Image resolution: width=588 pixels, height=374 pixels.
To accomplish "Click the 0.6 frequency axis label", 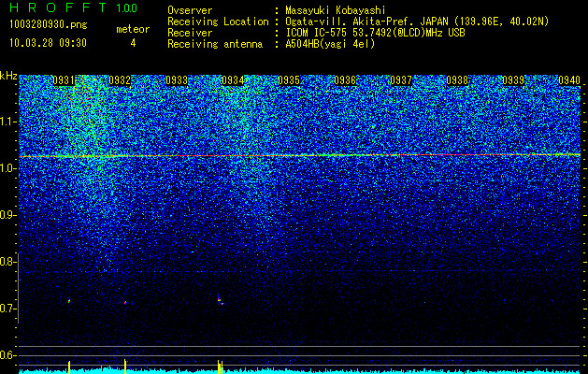I will click(7, 355).
